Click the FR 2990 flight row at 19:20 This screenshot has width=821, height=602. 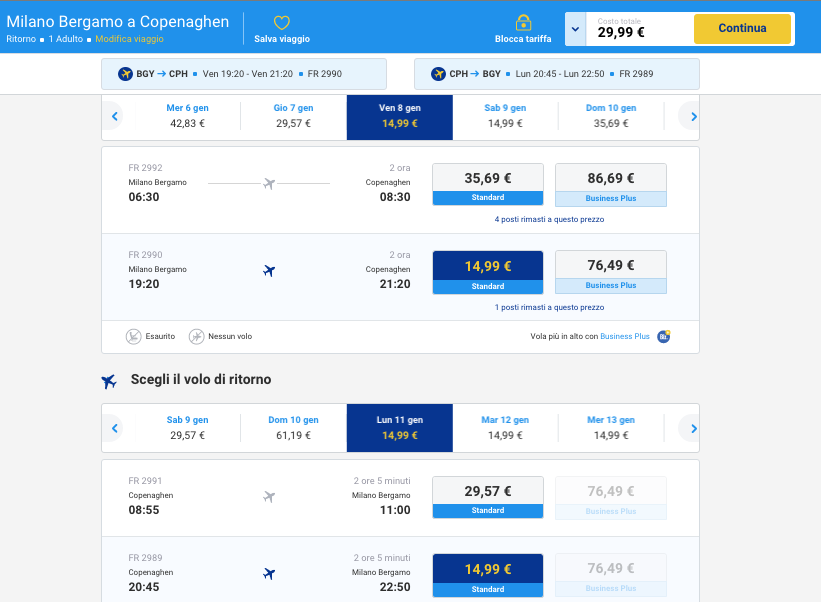point(268,277)
